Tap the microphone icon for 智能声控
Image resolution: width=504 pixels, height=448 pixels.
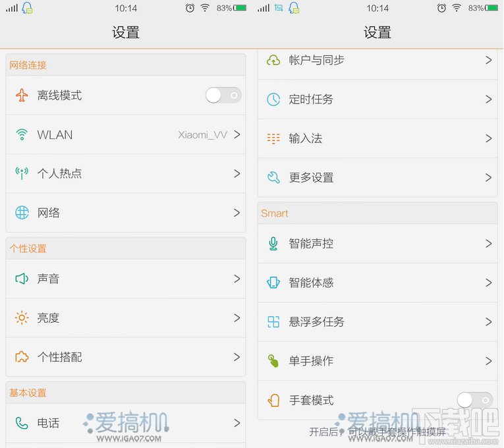[273, 244]
